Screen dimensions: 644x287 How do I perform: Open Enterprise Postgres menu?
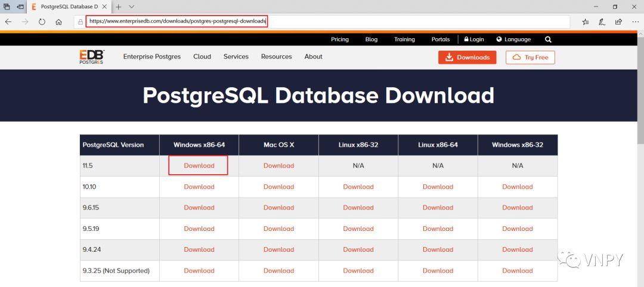(152, 57)
